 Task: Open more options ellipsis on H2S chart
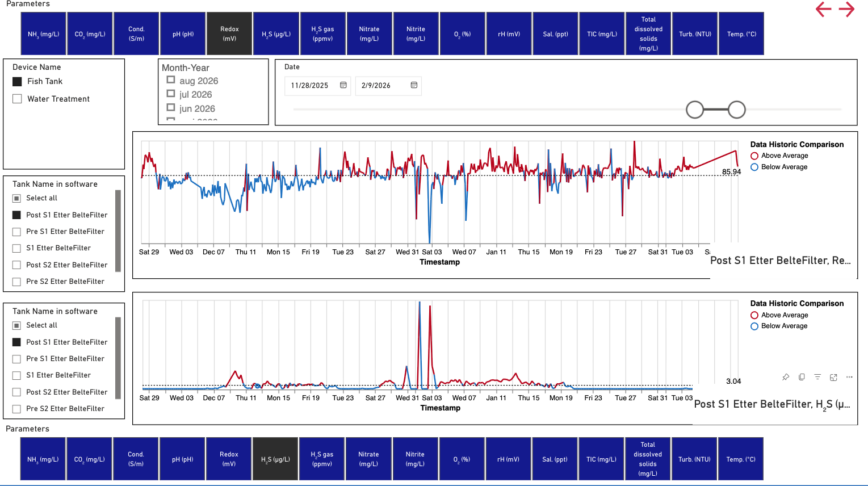coord(849,377)
